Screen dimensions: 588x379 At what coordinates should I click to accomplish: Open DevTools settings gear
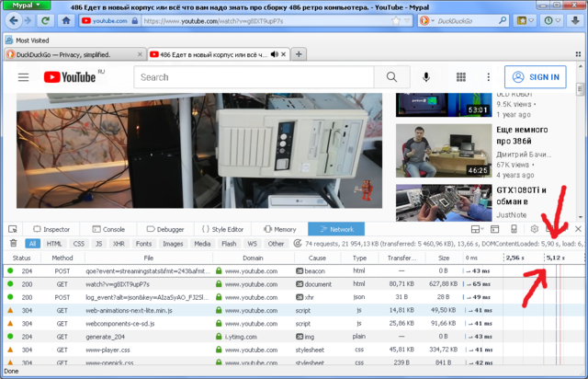click(534, 229)
